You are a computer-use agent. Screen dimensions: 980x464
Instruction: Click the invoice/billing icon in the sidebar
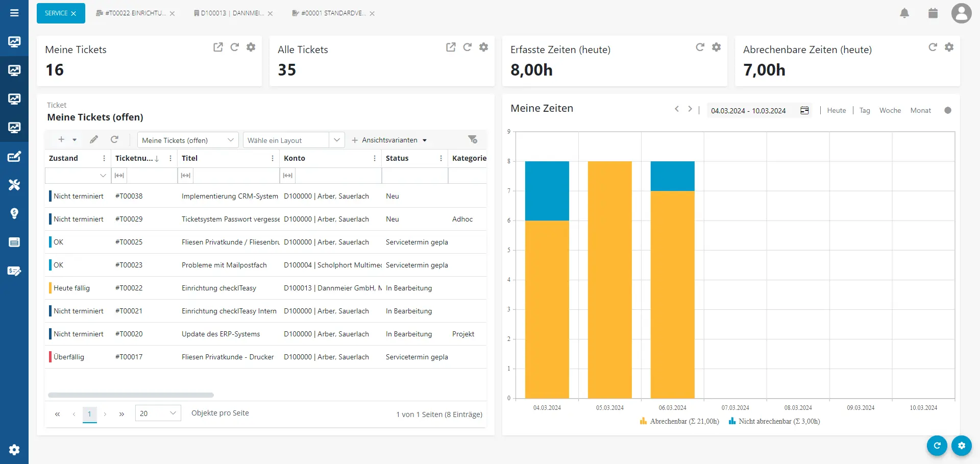point(14,271)
